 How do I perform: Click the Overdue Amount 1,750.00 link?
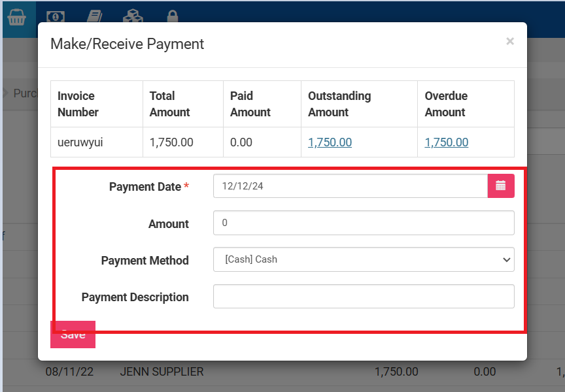pyautogui.click(x=447, y=142)
